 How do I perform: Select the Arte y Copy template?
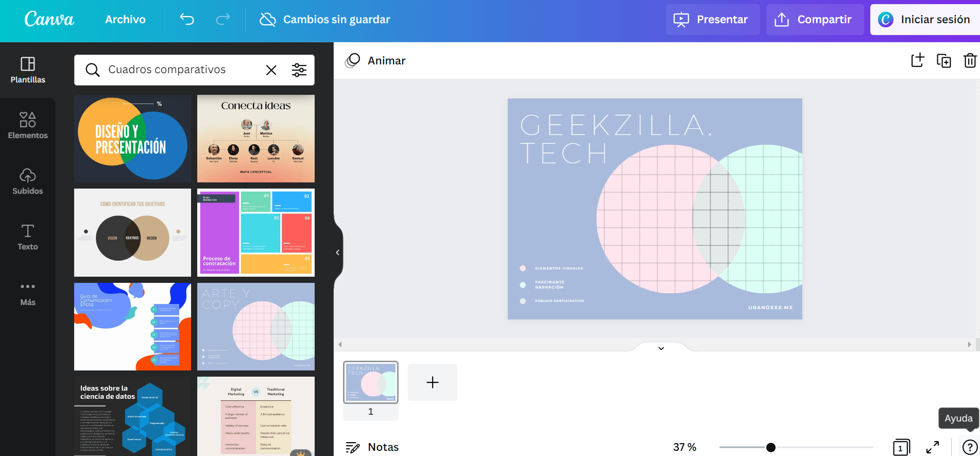[256, 327]
